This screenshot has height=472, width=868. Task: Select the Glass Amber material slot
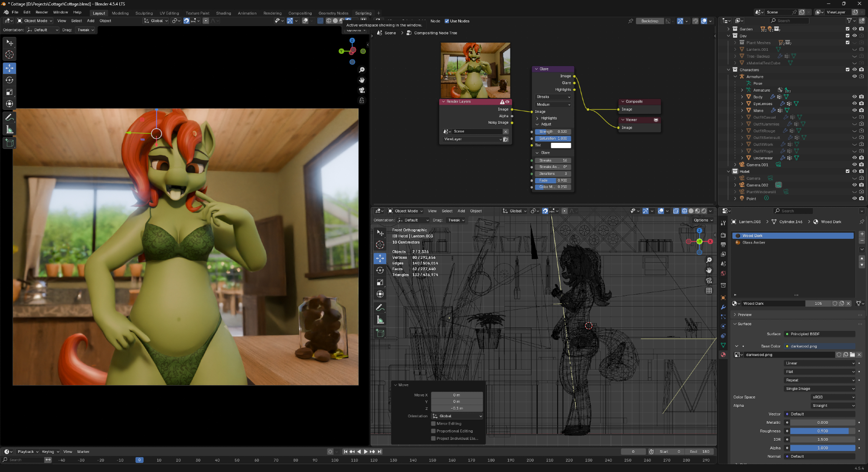(753, 243)
